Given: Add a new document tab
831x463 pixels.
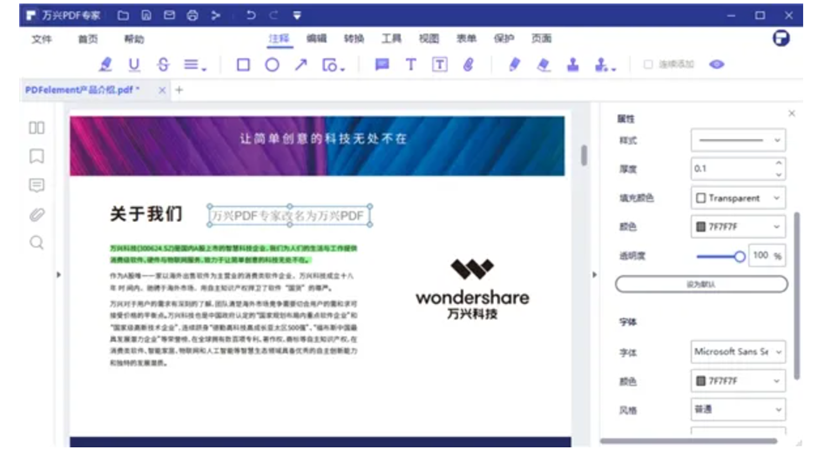Looking at the screenshot, I should [x=179, y=90].
